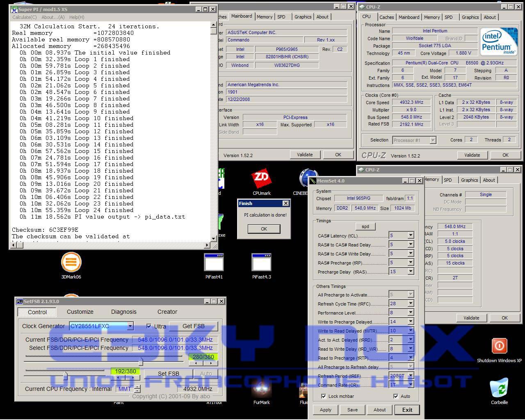Open Refresh Cycle Time (tRFC) dropdown
Image resolution: width=525 pixels, height=420 pixels.
tap(410, 304)
